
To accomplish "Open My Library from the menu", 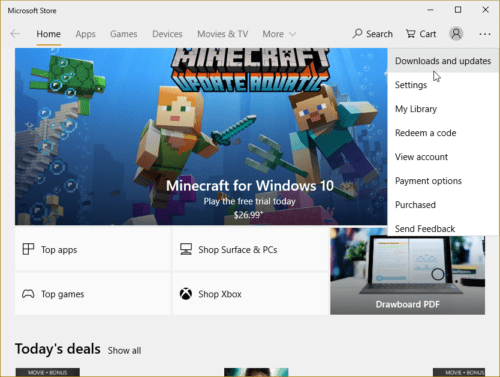I will click(443, 109).
